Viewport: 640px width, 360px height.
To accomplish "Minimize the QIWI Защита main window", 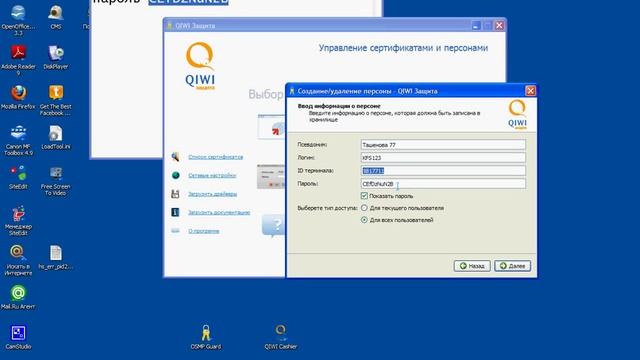I will point(476,25).
